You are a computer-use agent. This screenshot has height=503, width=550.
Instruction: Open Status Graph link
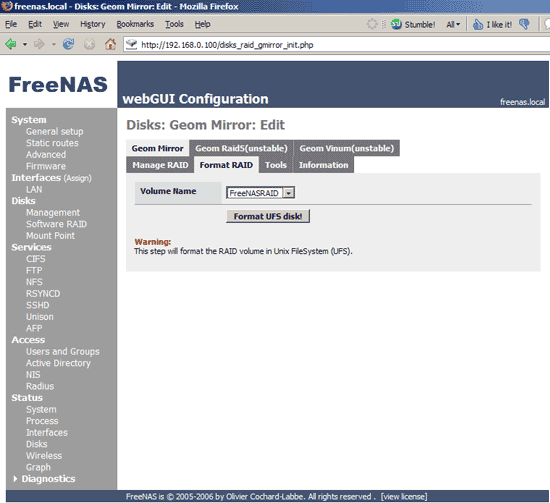tap(38, 467)
